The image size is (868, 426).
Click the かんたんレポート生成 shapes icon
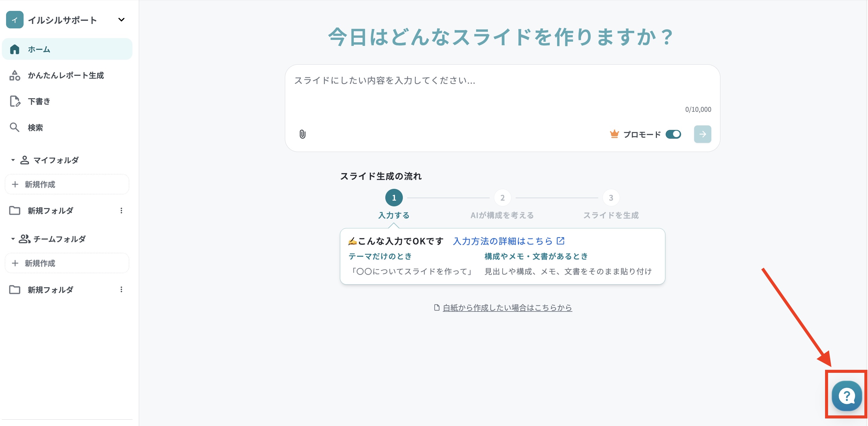(x=15, y=75)
